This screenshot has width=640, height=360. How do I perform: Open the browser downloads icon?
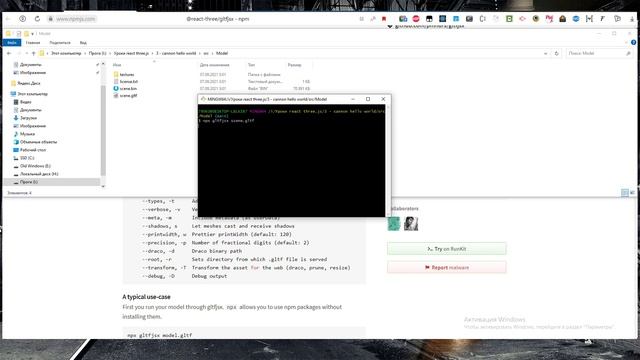632,19
